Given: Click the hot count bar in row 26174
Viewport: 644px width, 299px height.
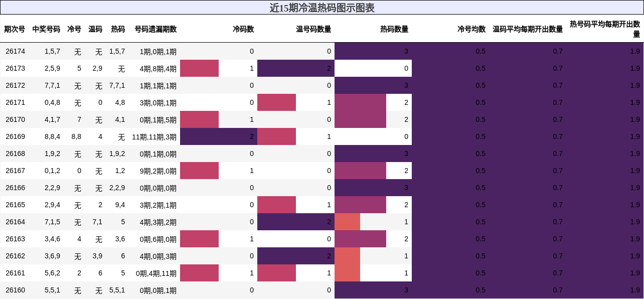Looking at the screenshot, I should 373,51.
